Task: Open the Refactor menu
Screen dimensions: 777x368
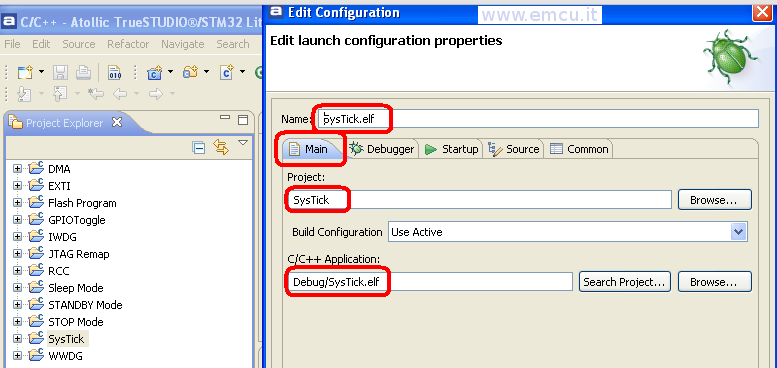Action: tap(128, 44)
